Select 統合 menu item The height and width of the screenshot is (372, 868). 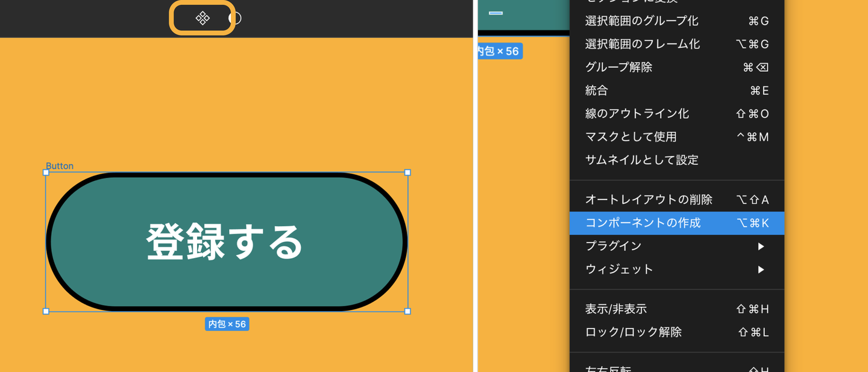[677, 90]
